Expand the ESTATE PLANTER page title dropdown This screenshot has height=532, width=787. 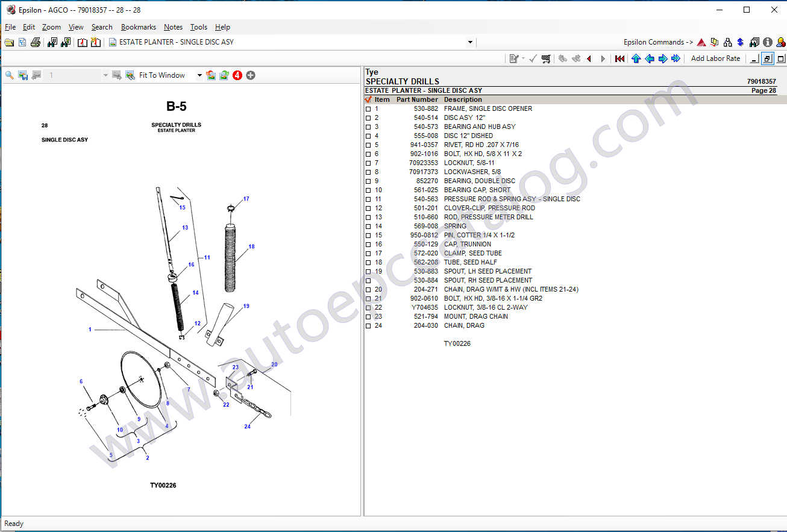point(470,42)
